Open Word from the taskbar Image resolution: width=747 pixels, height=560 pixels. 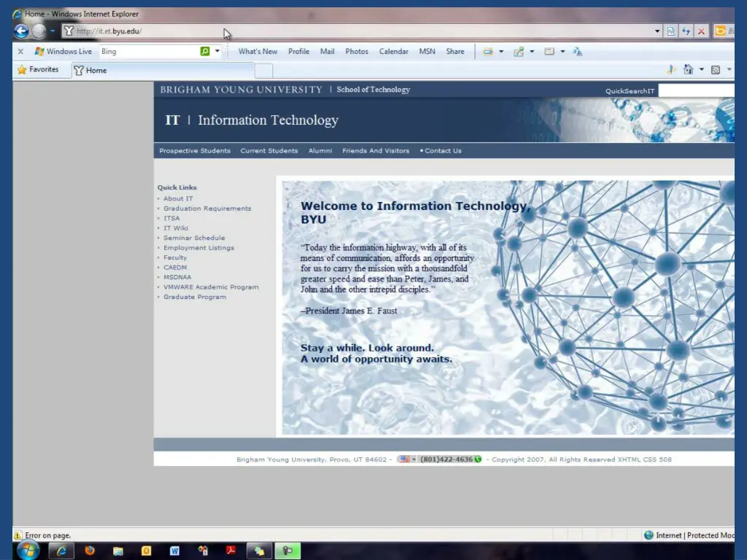tap(174, 551)
